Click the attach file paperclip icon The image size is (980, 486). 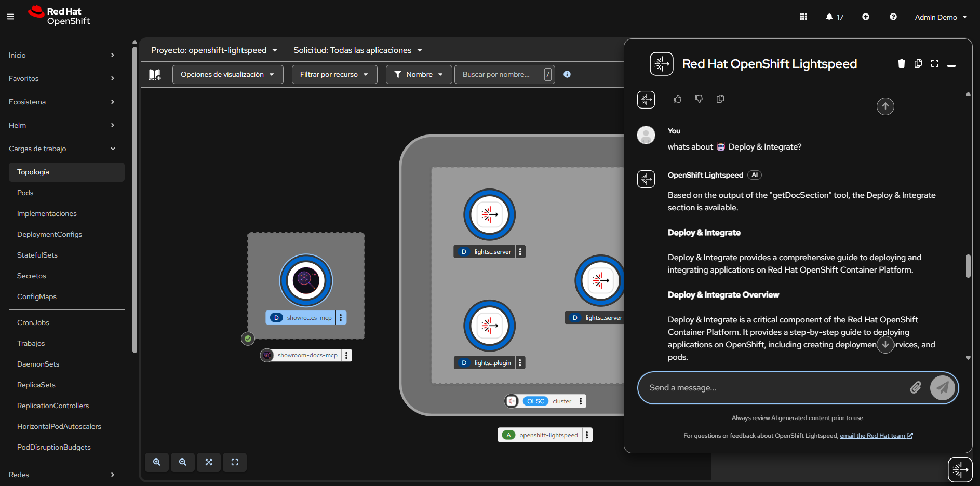click(916, 387)
